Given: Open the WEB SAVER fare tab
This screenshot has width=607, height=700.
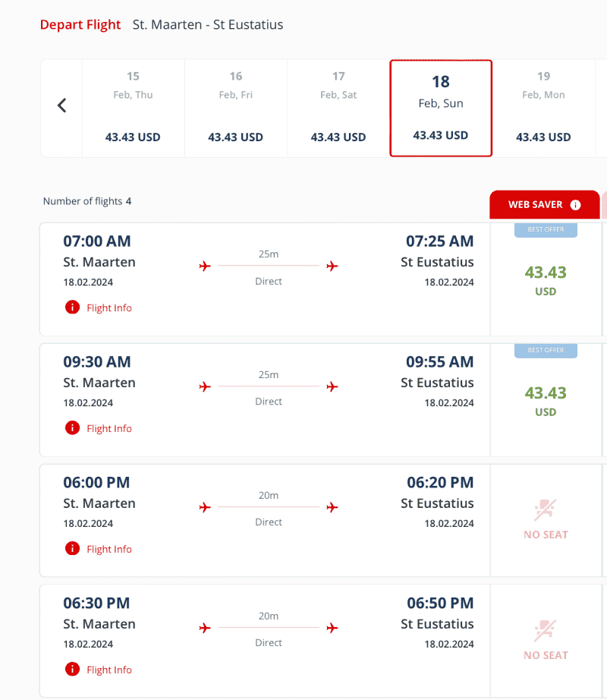Looking at the screenshot, I should (x=536, y=205).
